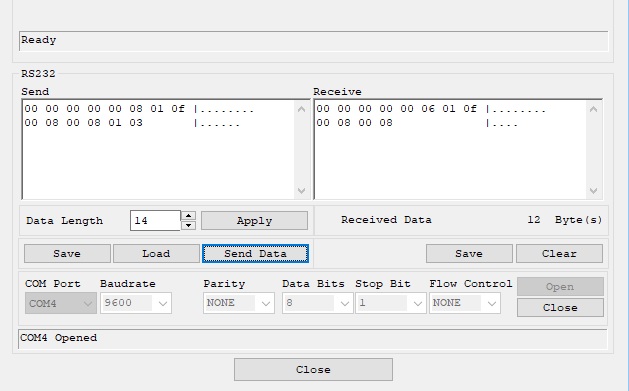The width and height of the screenshot is (629, 391).
Task: Click the COM4 Opened status text
Action: (59, 338)
